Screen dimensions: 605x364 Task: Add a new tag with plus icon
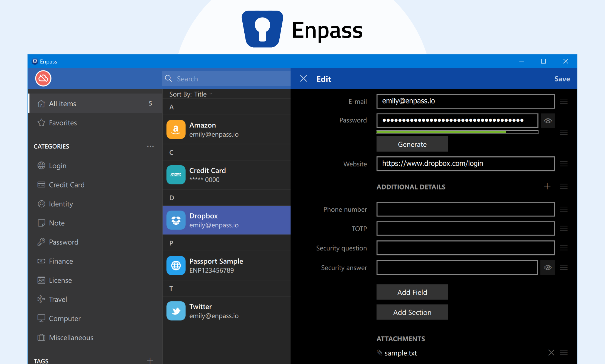150,361
